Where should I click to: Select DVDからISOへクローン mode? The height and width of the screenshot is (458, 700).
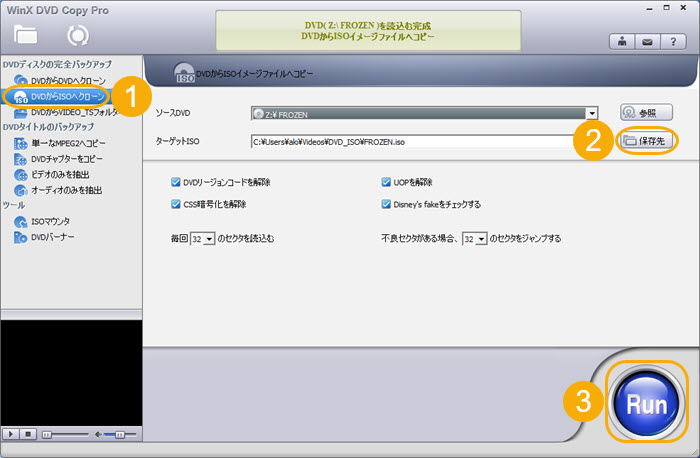[67, 96]
